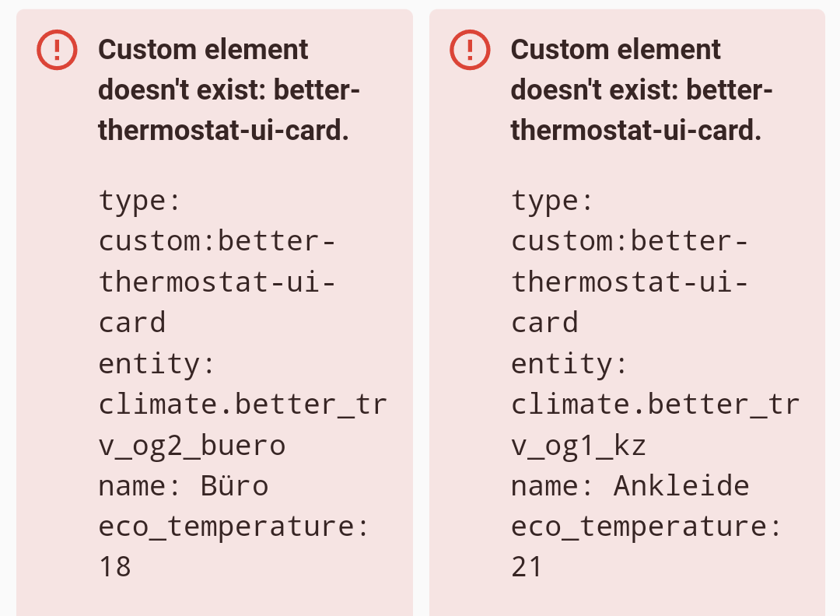This screenshot has width=840, height=616.
Task: Select the right card's error title text
Action: pyautogui.click(x=641, y=90)
